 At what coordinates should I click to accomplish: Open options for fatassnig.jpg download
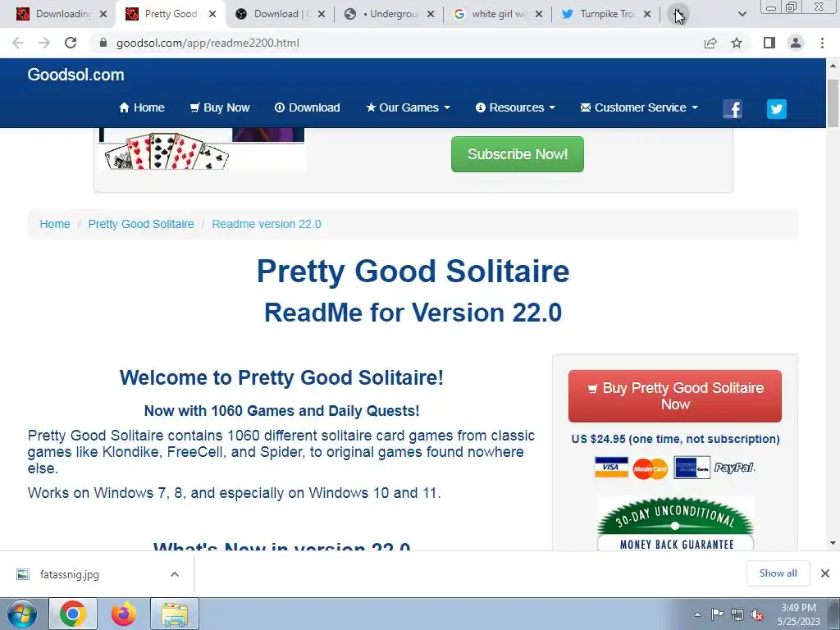pos(175,574)
